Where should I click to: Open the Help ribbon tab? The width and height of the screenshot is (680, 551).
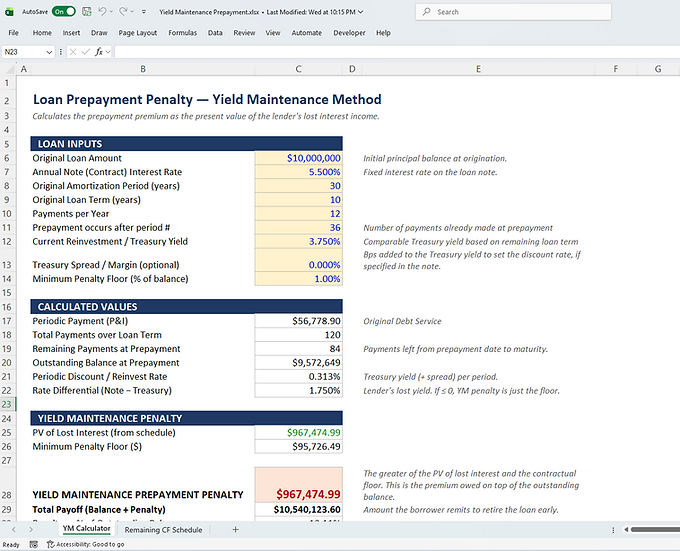(383, 33)
